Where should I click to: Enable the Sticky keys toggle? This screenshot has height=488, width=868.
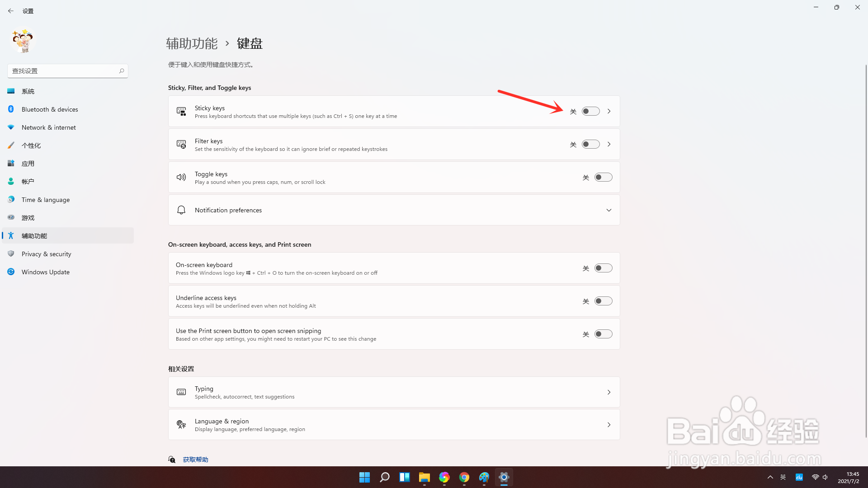click(590, 111)
